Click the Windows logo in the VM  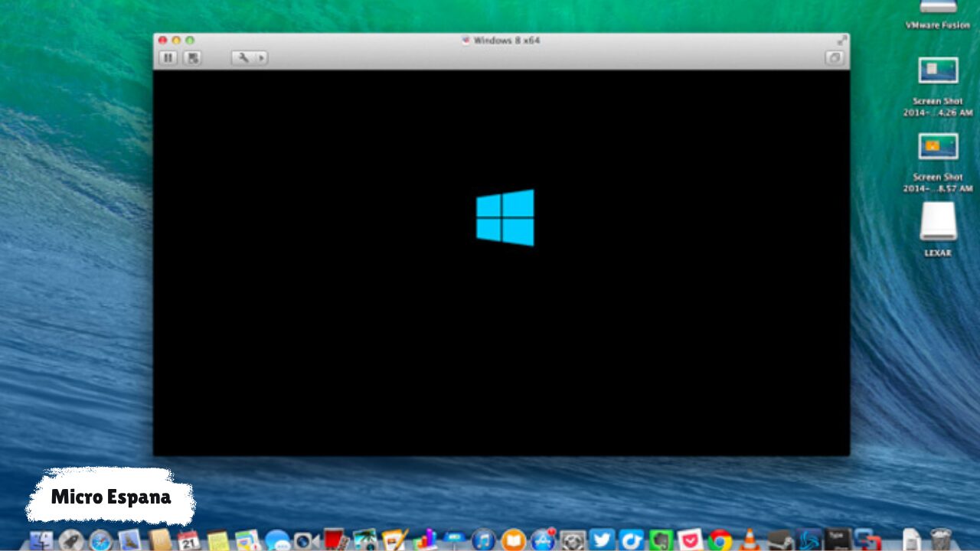505,218
